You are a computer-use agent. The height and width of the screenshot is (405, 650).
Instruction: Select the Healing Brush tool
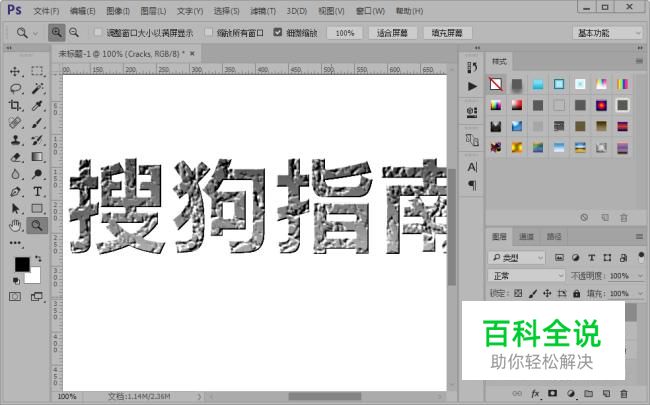tap(15, 123)
